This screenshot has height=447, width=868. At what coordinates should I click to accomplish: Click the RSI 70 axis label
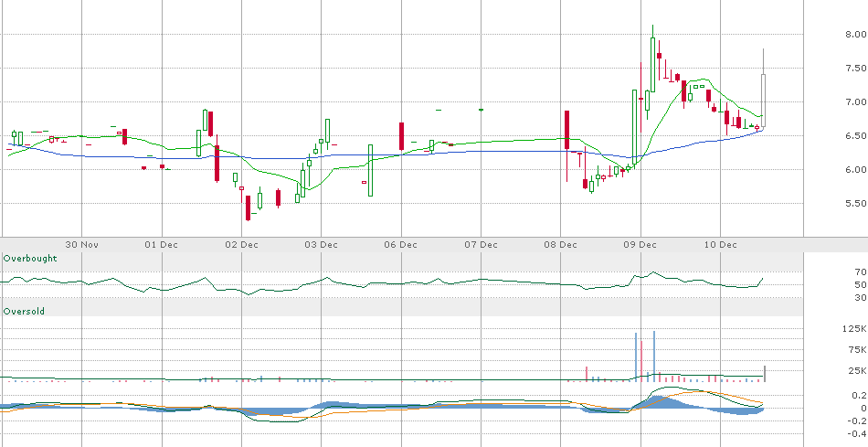(861, 272)
